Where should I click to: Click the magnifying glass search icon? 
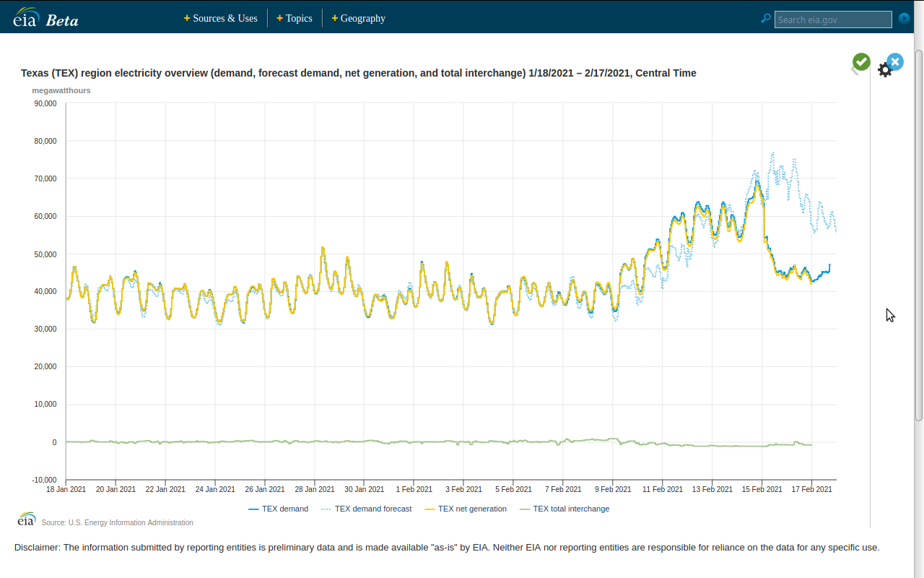tap(766, 19)
